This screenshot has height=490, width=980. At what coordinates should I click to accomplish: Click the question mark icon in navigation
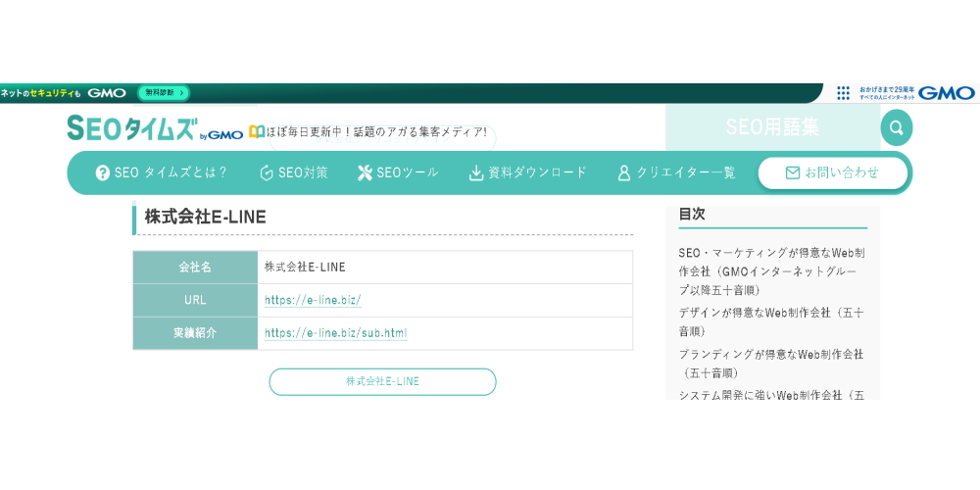pyautogui.click(x=103, y=173)
